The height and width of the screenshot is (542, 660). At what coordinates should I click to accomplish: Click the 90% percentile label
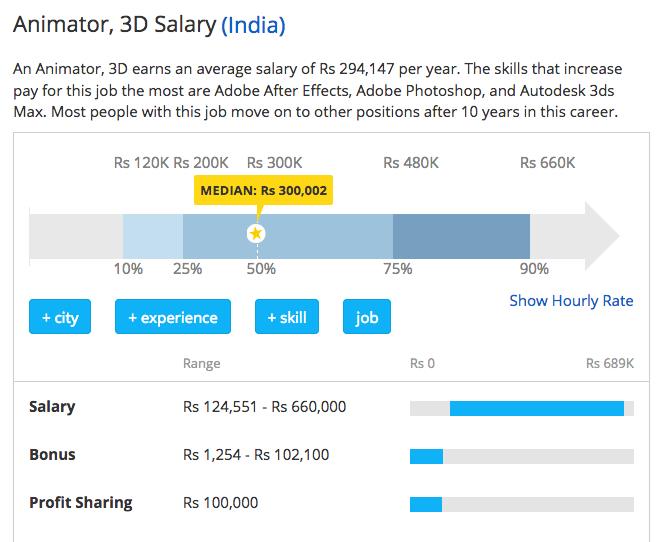(534, 268)
